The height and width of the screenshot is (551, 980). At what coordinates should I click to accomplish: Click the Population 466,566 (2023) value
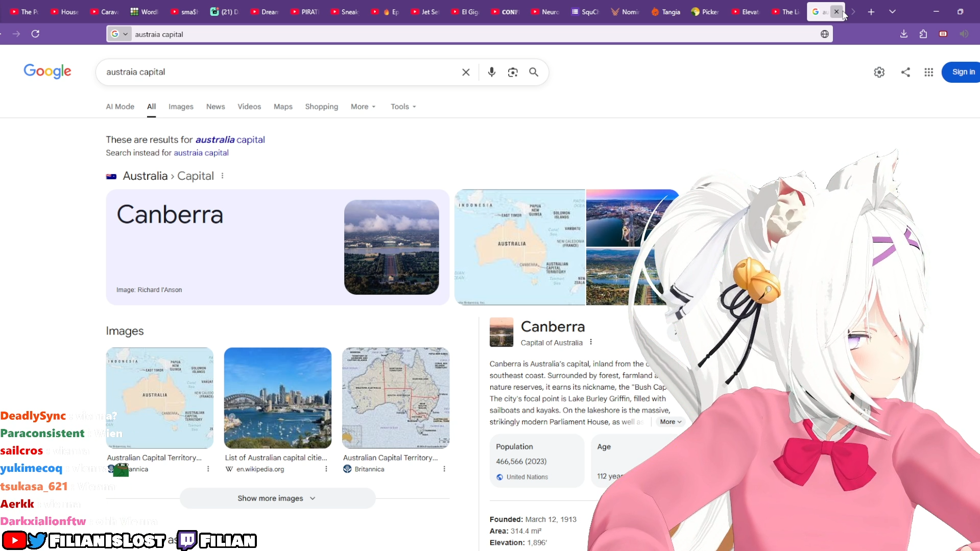(x=521, y=462)
